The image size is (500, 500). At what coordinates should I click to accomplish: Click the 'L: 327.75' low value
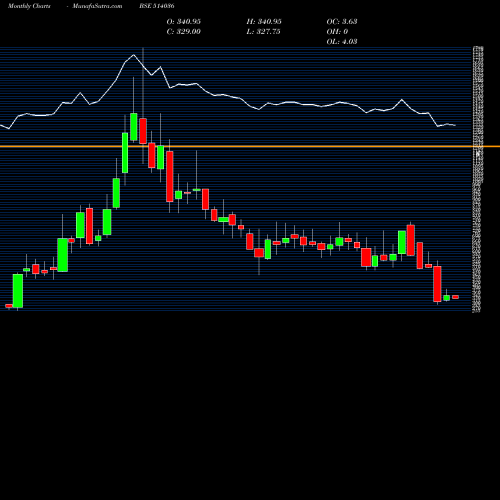[x=263, y=31]
